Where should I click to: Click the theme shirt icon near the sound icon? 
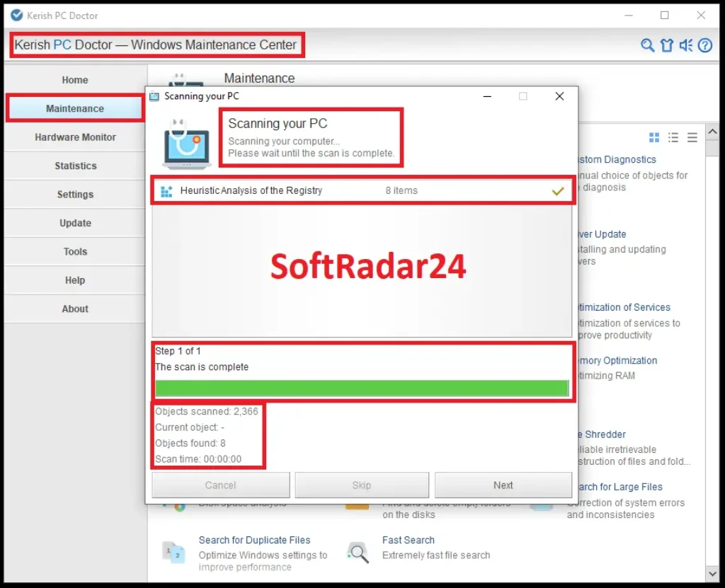[666, 45]
